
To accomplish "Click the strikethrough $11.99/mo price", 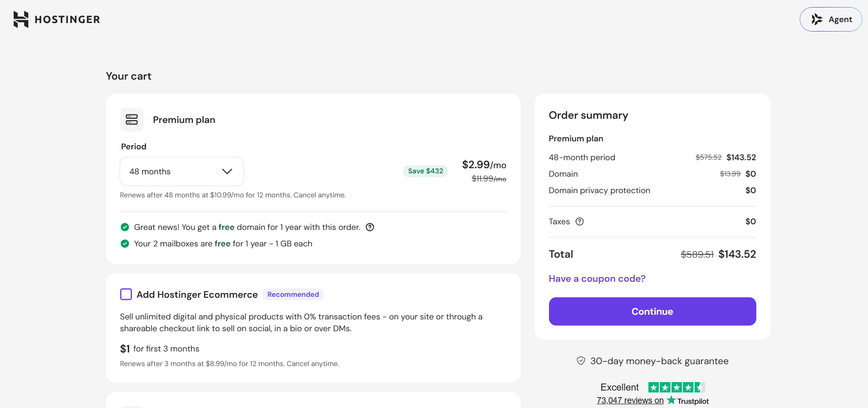I will [x=489, y=179].
